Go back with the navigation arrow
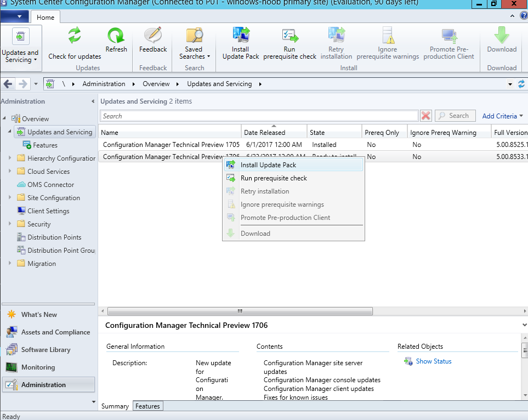The image size is (528, 420). 8,84
